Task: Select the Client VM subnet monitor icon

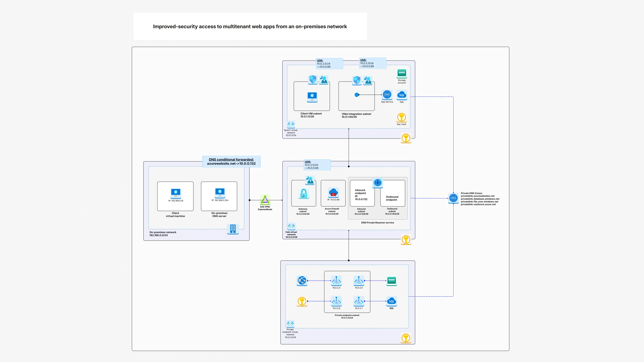Action: (x=312, y=97)
